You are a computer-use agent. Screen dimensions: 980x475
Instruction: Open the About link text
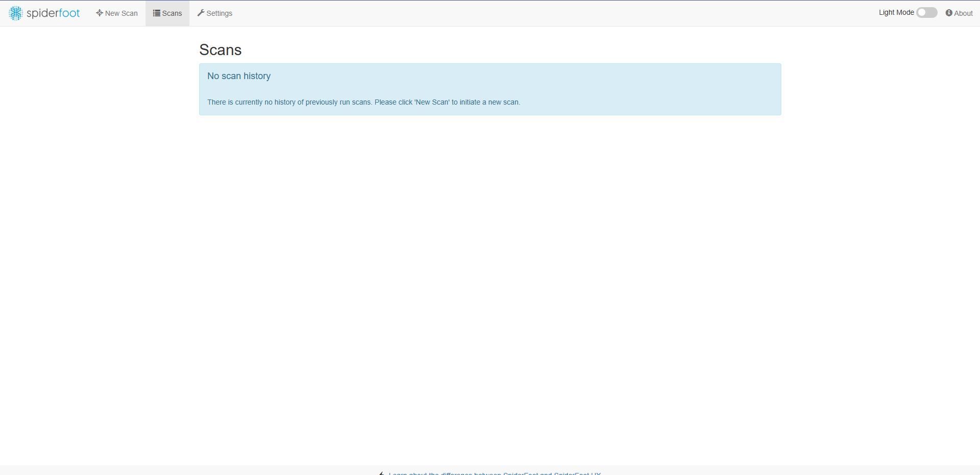coord(963,13)
